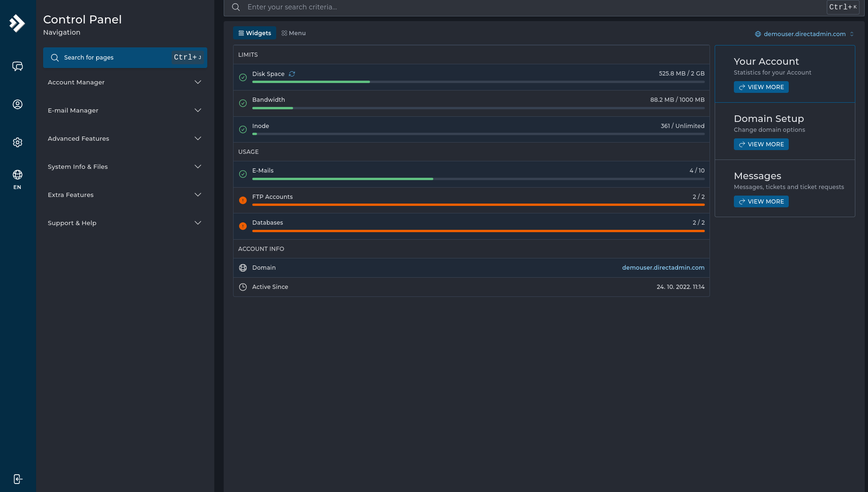Viewport: 868px width, 492px height.
Task: Open the messages chat bubble icon in sidebar
Action: (17, 67)
